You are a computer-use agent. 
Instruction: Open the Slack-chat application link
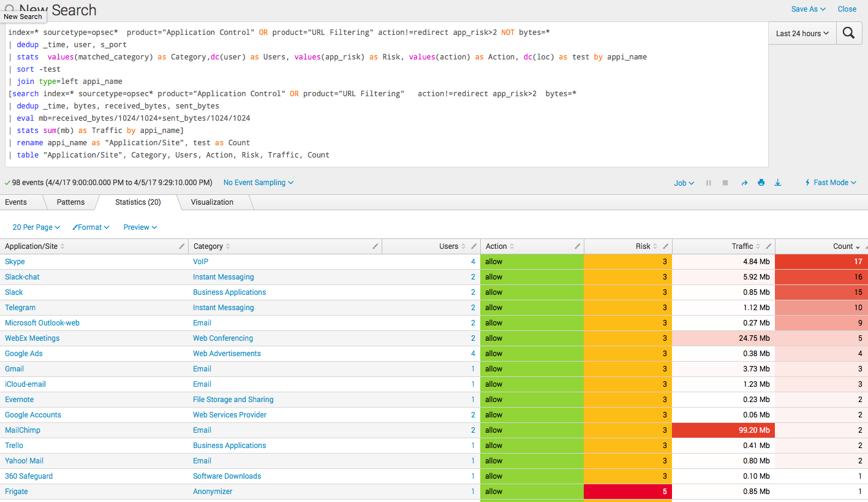click(x=22, y=277)
